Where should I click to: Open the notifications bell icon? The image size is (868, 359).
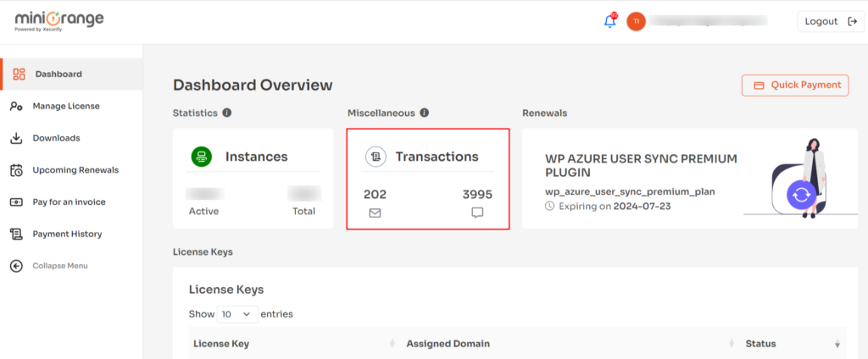[610, 21]
